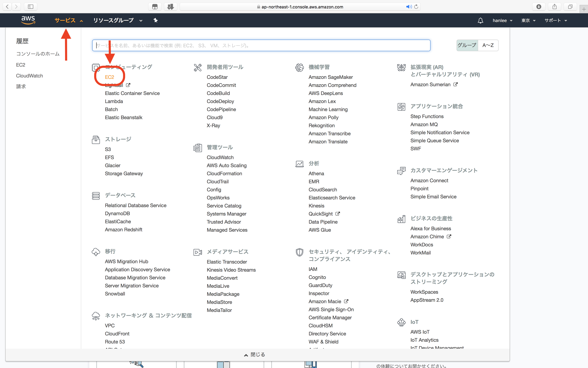The width and height of the screenshot is (588, 368).
Task: Click the 開発者用ツール wrench icon
Action: (x=198, y=67)
